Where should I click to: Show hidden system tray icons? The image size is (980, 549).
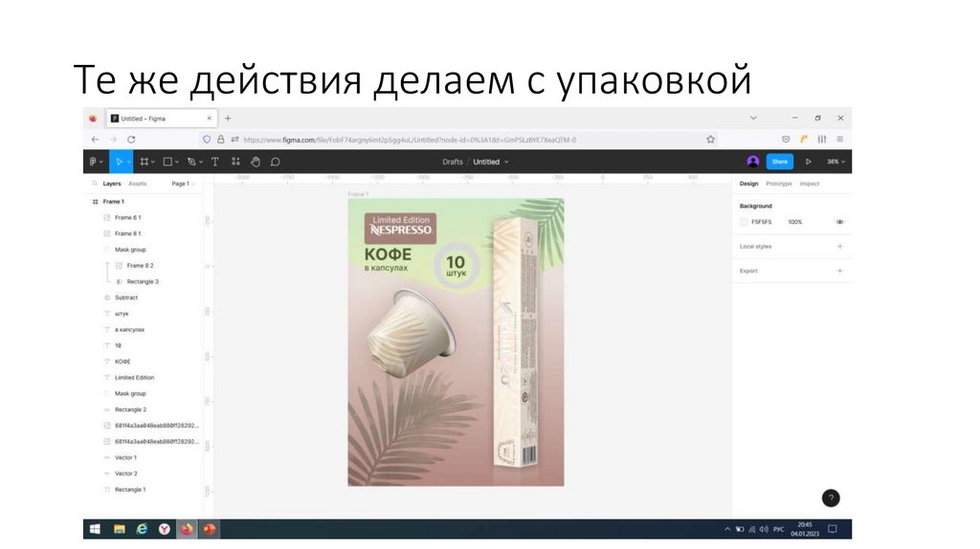tap(727, 529)
